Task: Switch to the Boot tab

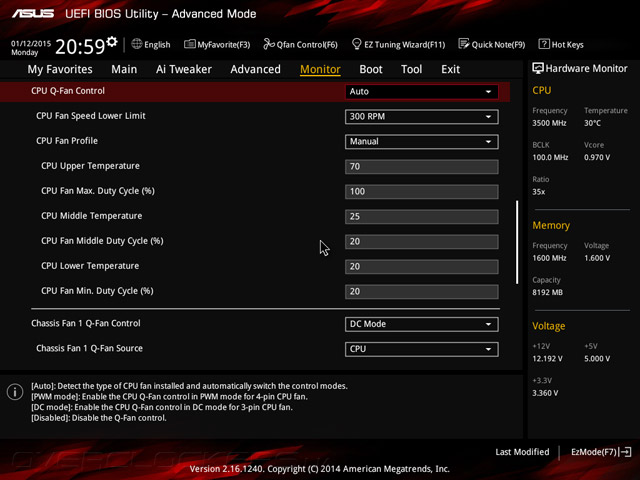Action: point(371,69)
